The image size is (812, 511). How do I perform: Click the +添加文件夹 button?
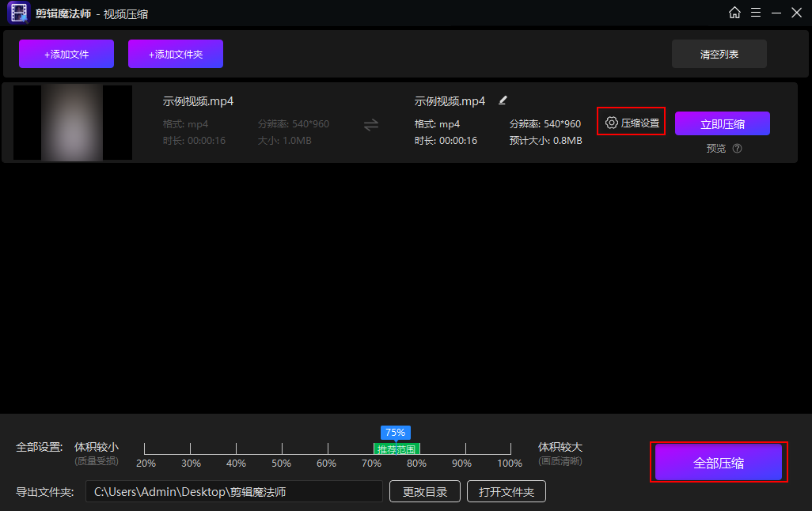176,54
